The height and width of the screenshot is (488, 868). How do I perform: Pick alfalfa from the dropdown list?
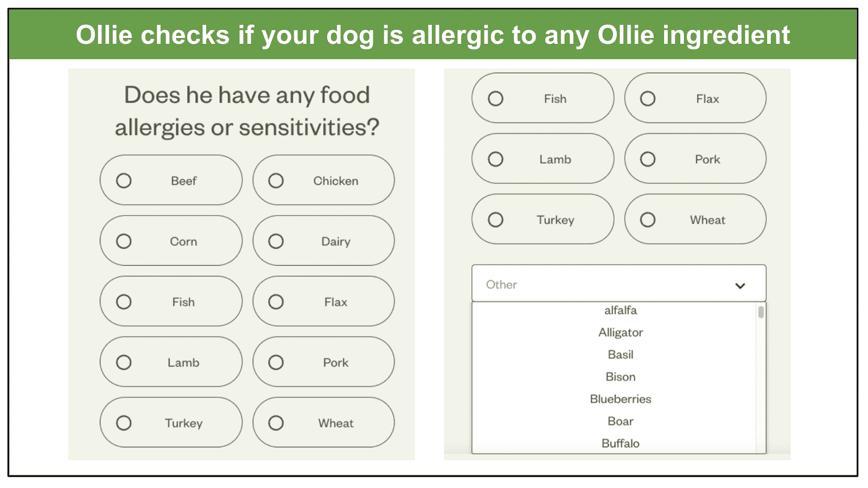point(621,310)
